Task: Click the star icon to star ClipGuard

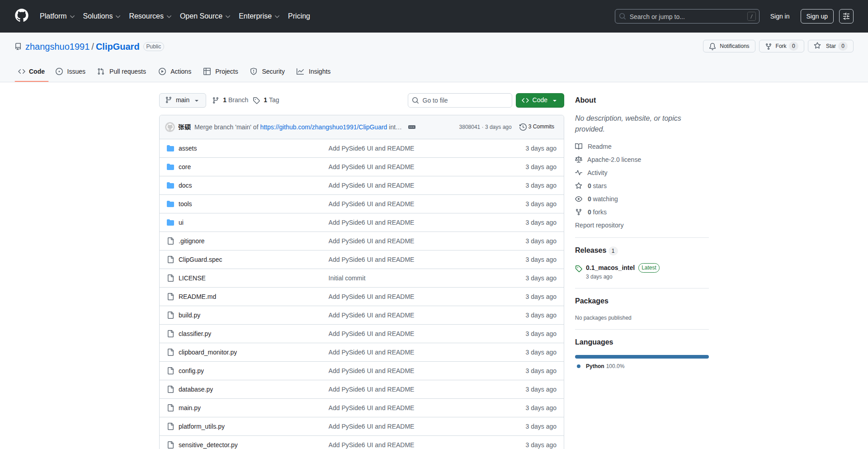Action: pyautogui.click(x=818, y=46)
